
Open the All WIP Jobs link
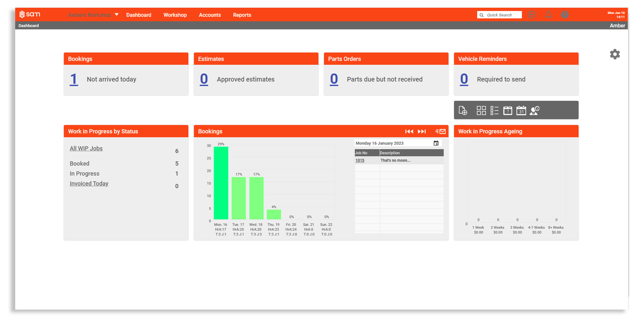tap(86, 148)
